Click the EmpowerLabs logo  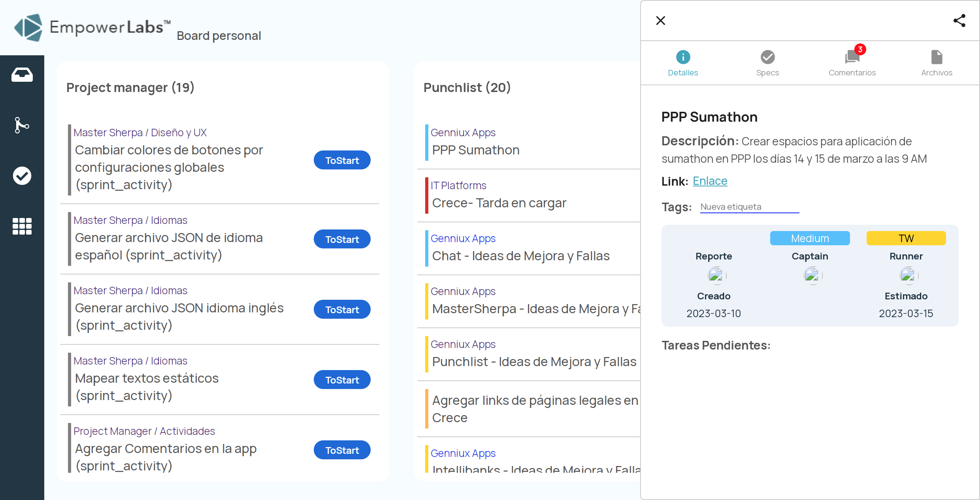(x=92, y=27)
